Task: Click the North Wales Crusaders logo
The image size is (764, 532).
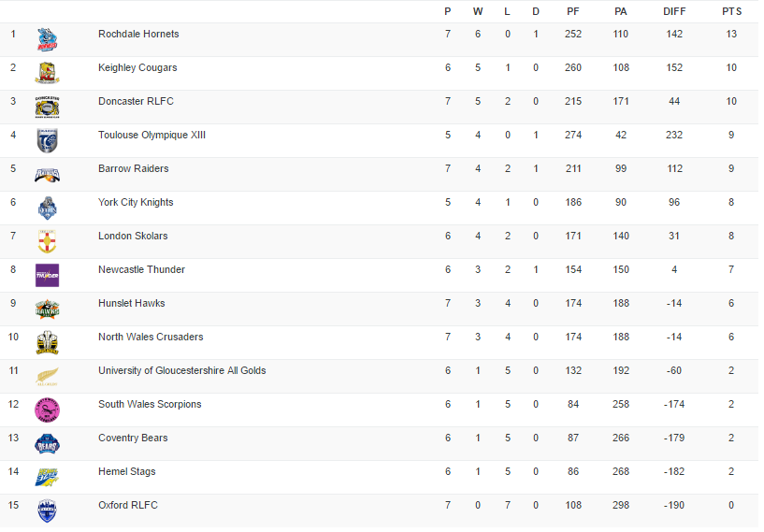Action: pos(48,342)
